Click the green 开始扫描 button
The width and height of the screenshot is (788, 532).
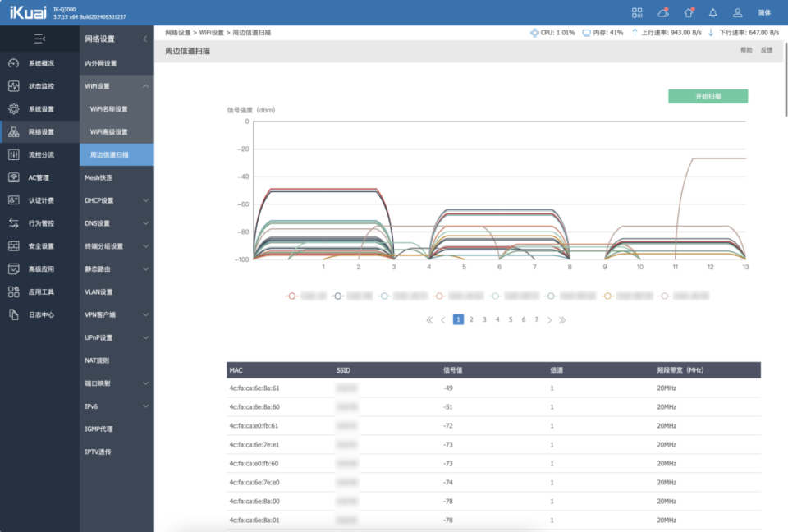pyautogui.click(x=708, y=96)
